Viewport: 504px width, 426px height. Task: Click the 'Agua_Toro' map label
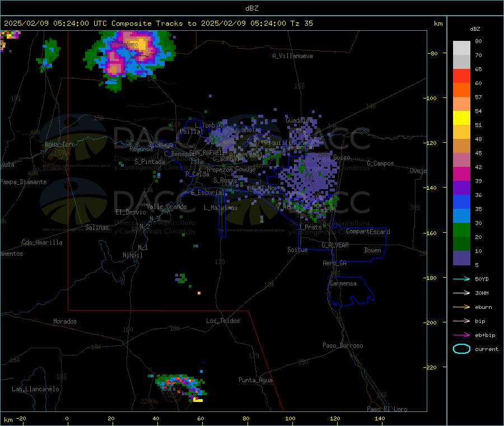coord(60,144)
